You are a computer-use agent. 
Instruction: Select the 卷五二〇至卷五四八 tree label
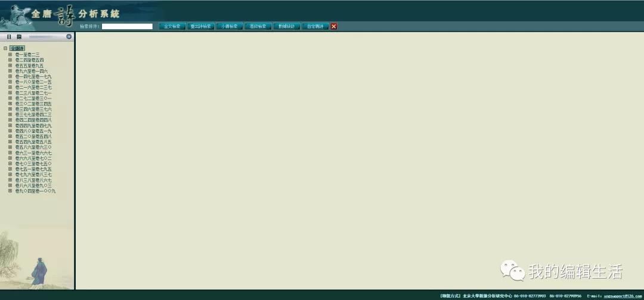[33, 137]
